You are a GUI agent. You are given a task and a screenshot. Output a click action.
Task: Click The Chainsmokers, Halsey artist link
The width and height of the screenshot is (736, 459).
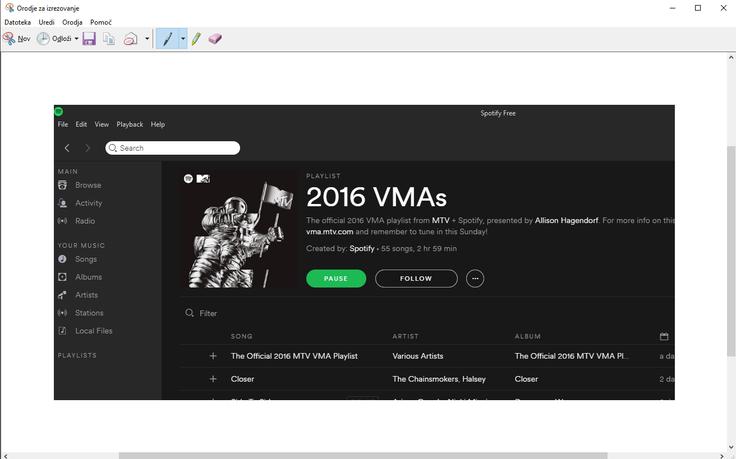click(x=439, y=379)
